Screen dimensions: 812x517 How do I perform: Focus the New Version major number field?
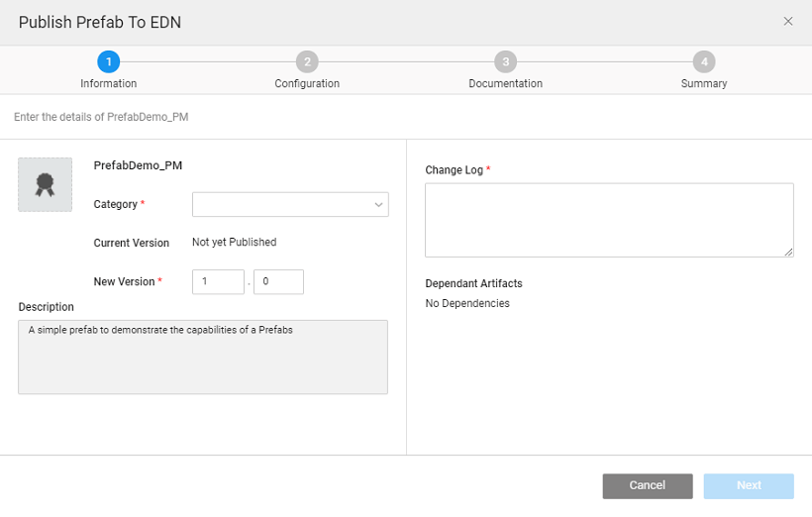pos(218,282)
